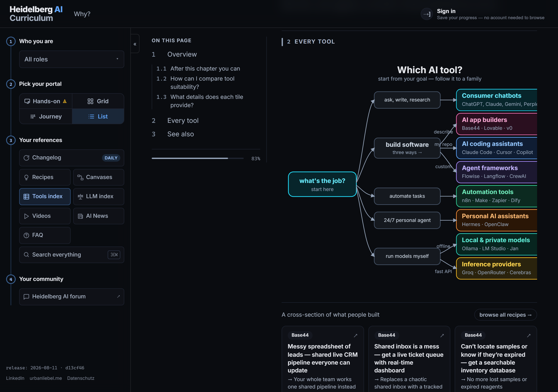Open the All roles dropdown
Screen dimensions: 558x392
click(72, 59)
